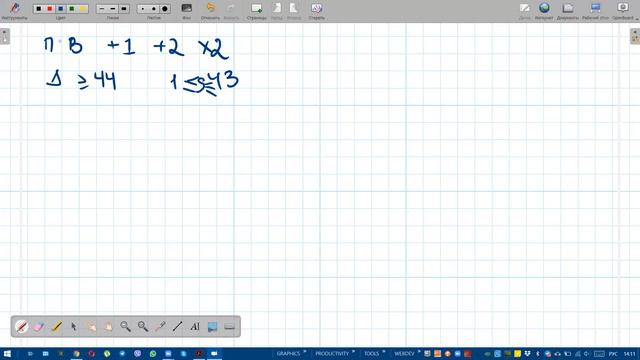Choose the red pen color
The width and height of the screenshot is (640, 360).
pyautogui.click(x=50, y=9)
